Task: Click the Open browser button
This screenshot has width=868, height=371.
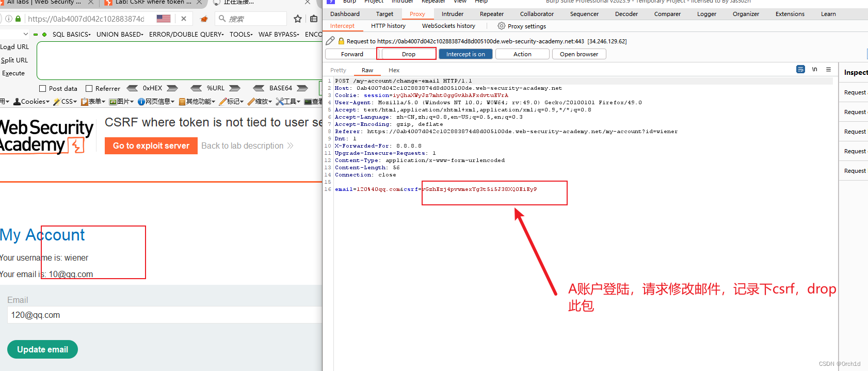Action: click(579, 54)
